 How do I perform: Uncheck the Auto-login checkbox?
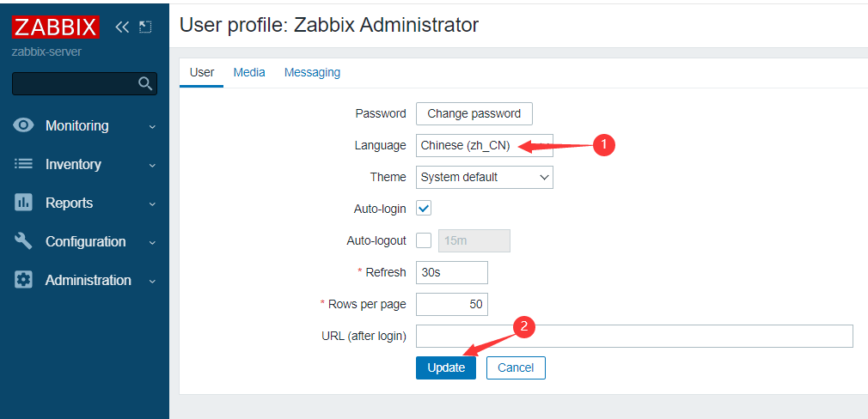pos(424,209)
